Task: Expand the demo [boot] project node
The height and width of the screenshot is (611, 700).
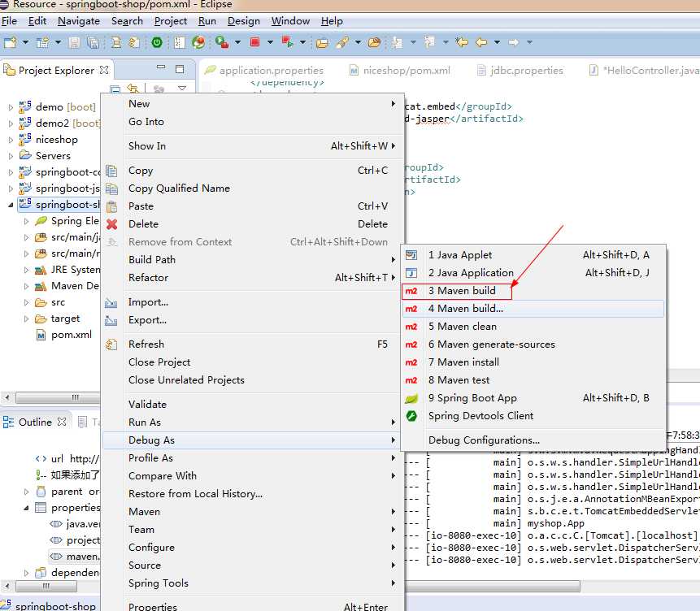Action: coord(11,107)
